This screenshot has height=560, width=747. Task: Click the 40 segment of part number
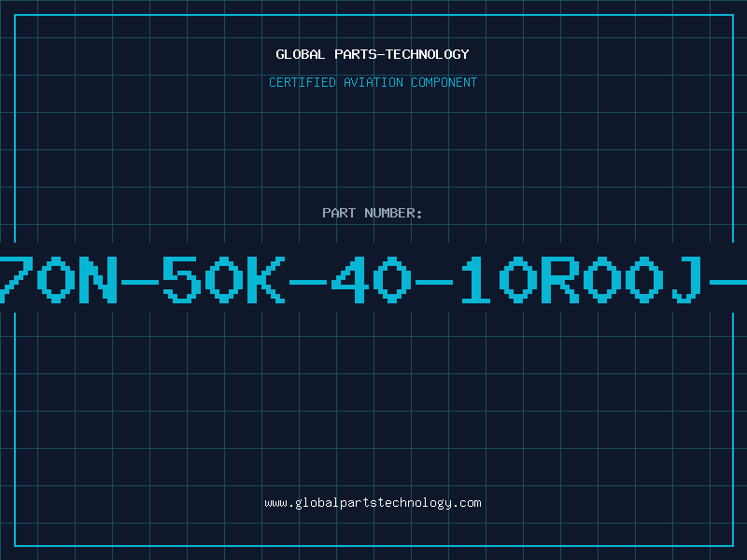click(x=371, y=280)
